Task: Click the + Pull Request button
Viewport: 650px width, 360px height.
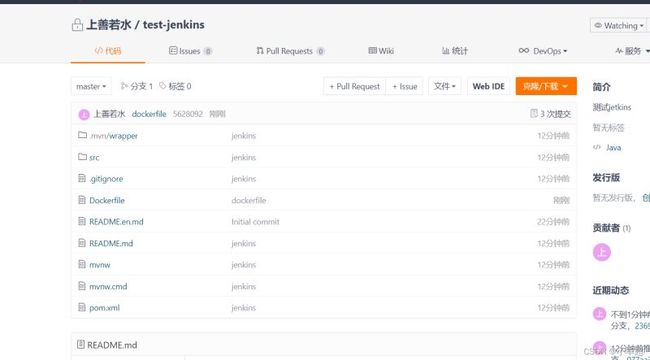Action: pos(354,86)
